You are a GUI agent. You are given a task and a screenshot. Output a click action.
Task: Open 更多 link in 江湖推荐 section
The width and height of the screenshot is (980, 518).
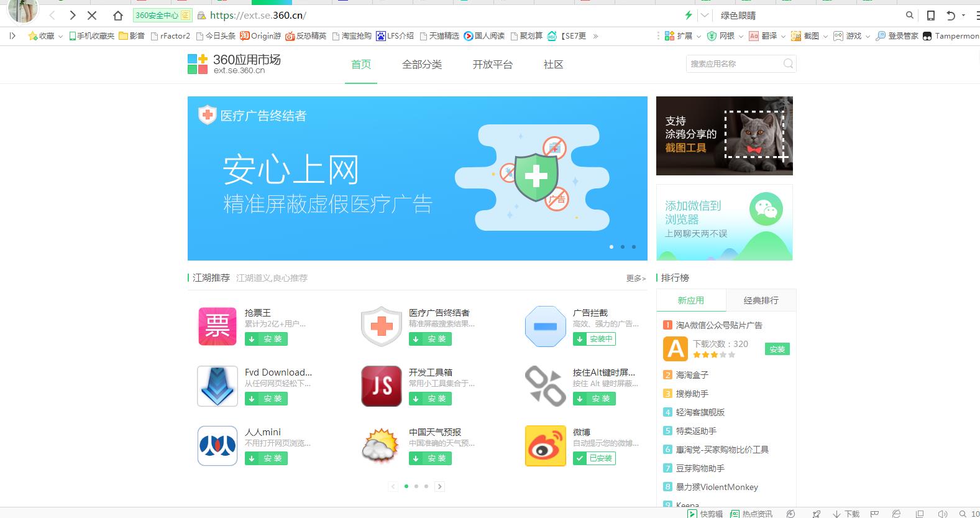pos(636,279)
